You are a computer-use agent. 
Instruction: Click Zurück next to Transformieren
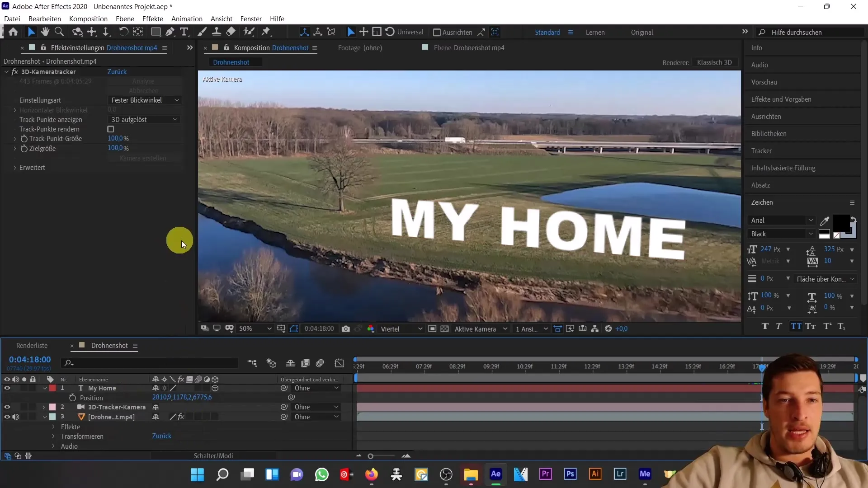(x=162, y=436)
